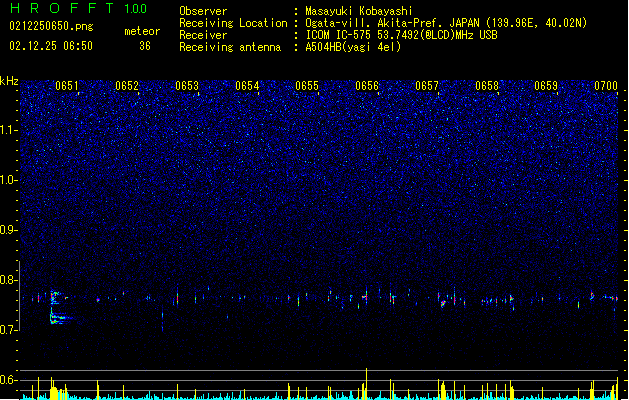Click the 0.9 kHz axis label
This screenshot has height=400, width=629.
9,230
